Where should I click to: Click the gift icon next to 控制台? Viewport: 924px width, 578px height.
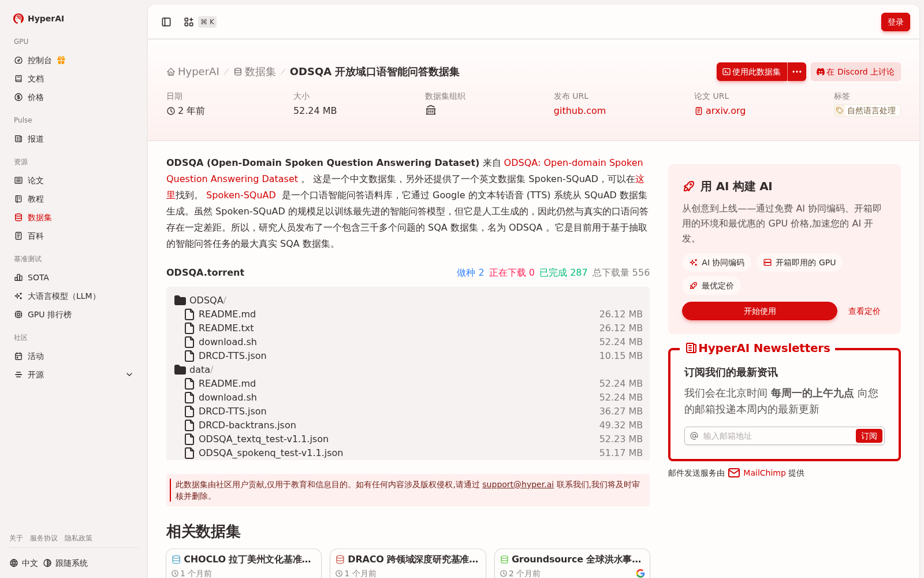tap(61, 60)
